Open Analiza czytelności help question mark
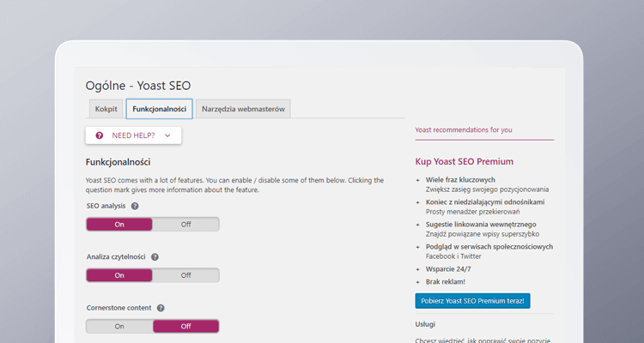 tap(155, 257)
